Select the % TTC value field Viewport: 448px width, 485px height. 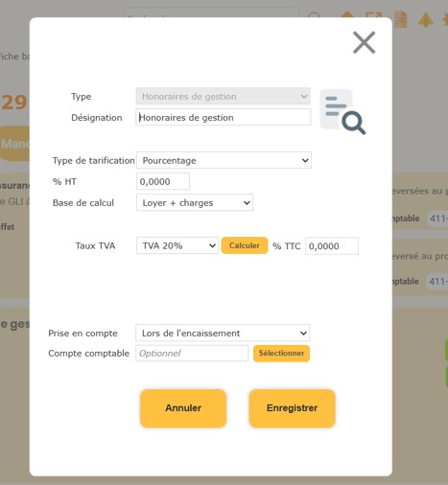click(332, 246)
